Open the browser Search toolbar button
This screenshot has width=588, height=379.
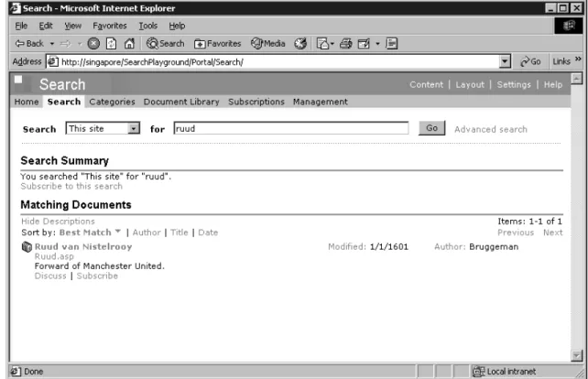(x=166, y=44)
